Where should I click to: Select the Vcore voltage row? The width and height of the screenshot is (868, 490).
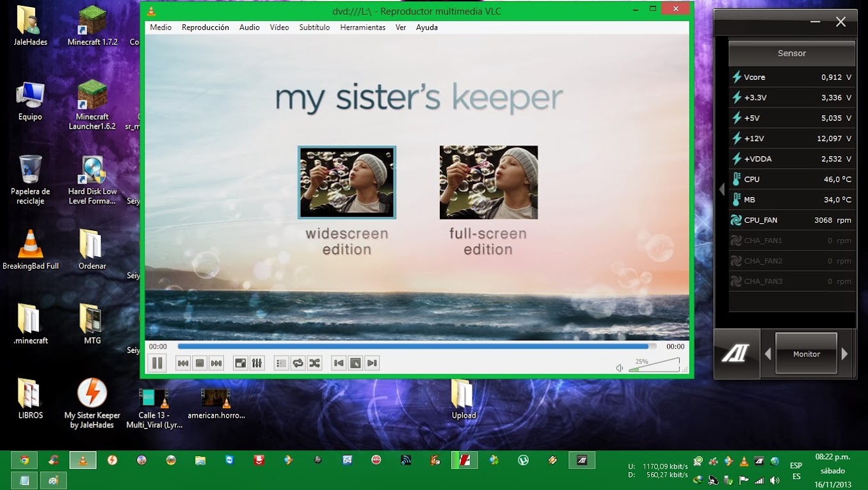792,77
